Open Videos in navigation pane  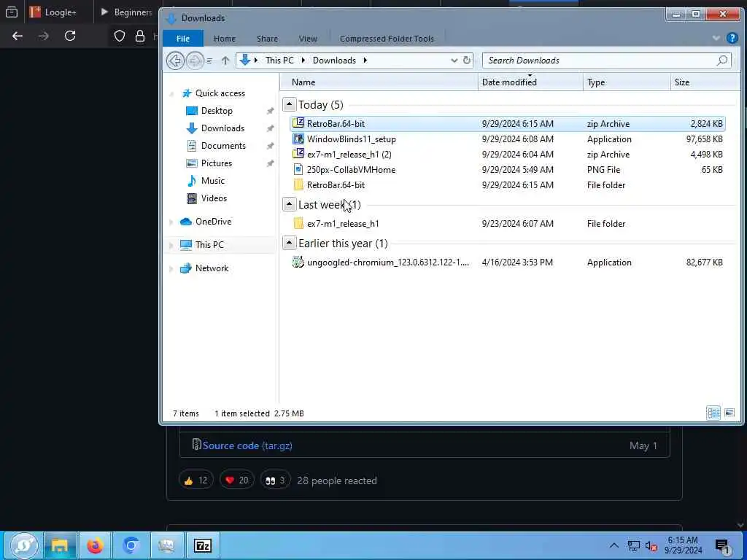pyautogui.click(x=214, y=198)
